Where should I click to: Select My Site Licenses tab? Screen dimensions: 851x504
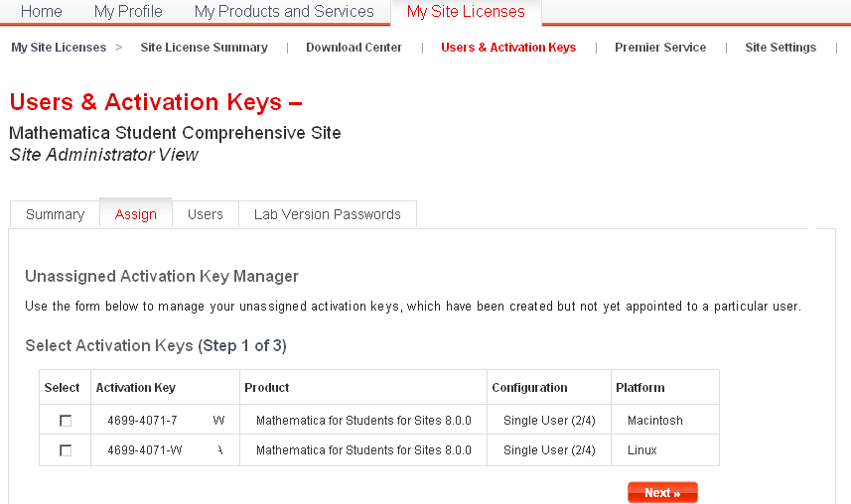pos(466,11)
